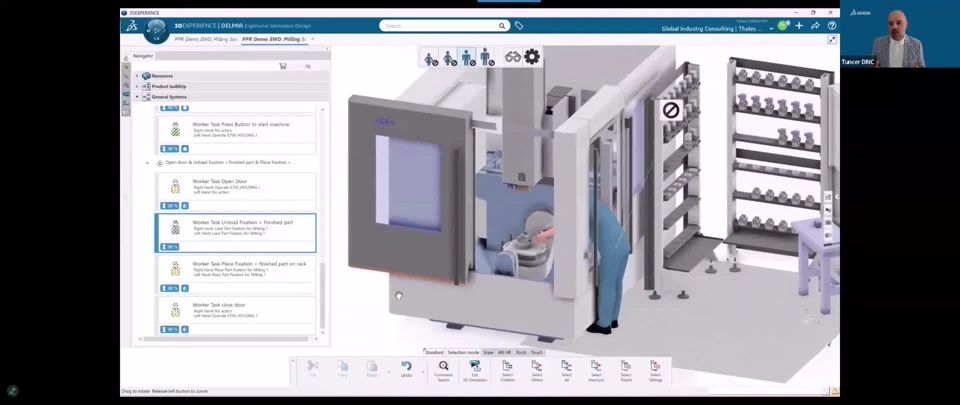Toggle fullscreen with expand icon
This screenshot has width=960, height=405.
pyautogui.click(x=832, y=40)
